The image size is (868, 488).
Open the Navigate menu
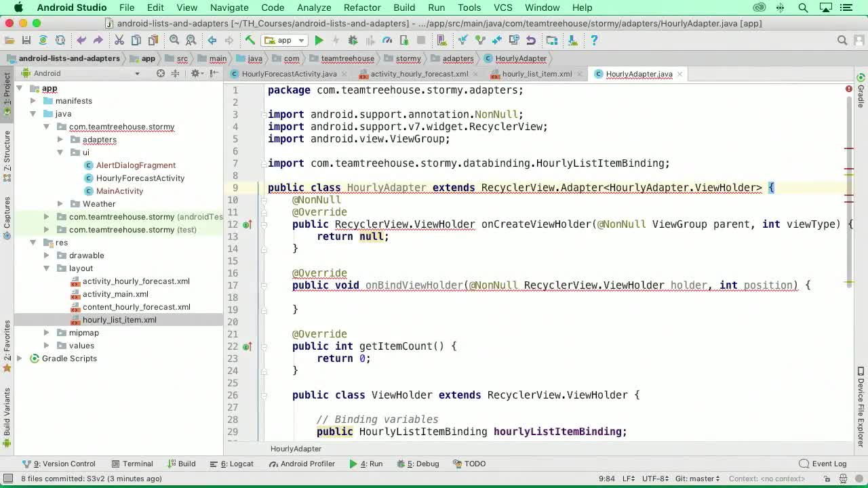coord(229,7)
